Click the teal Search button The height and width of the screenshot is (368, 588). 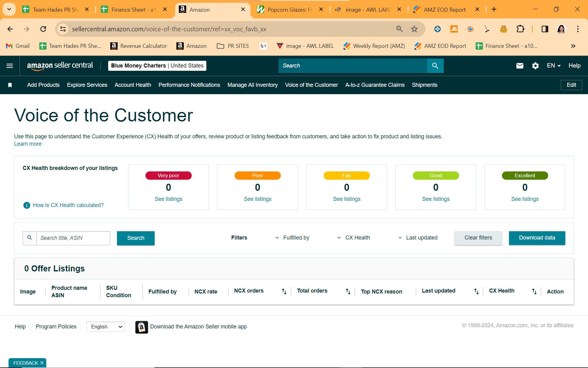136,238
